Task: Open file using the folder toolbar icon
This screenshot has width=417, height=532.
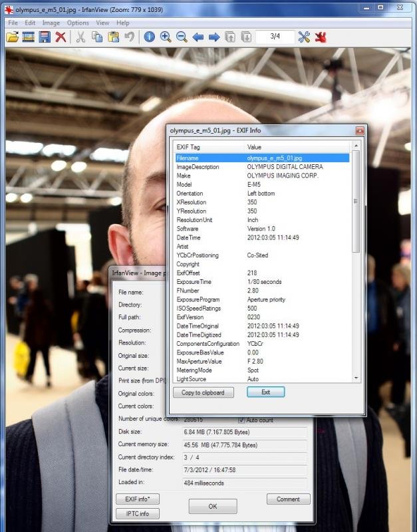Action: pyautogui.click(x=12, y=37)
